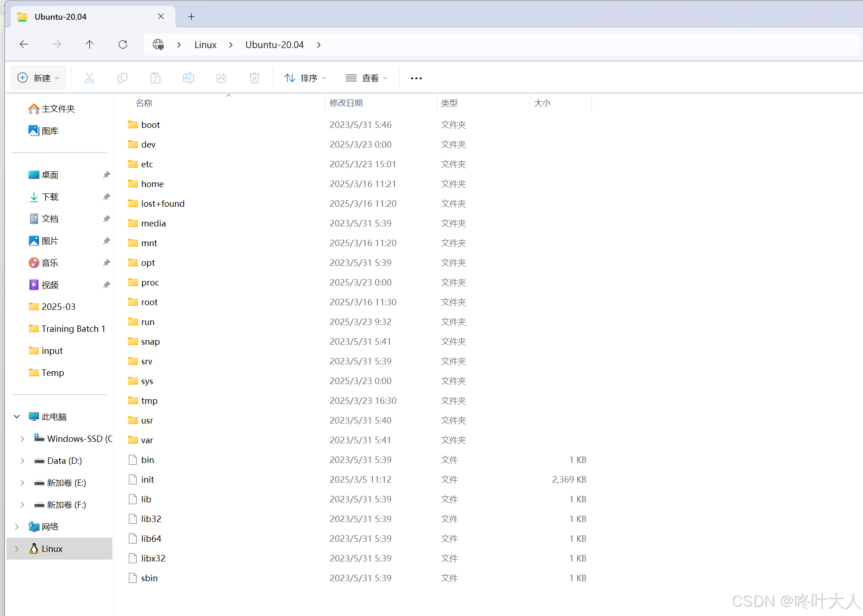Screen dimensions: 863x616
Task: Expand the Data (D:) drive node
Action: click(22, 461)
